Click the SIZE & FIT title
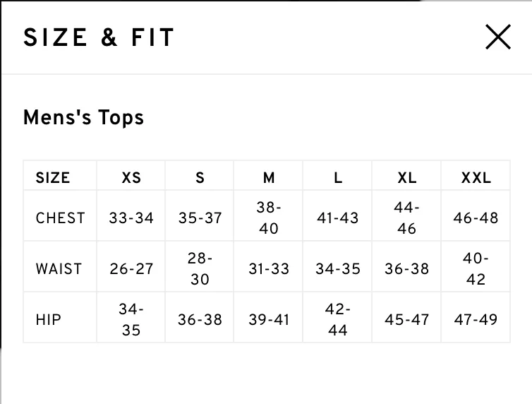Viewport: 532px width, 404px height. point(99,37)
